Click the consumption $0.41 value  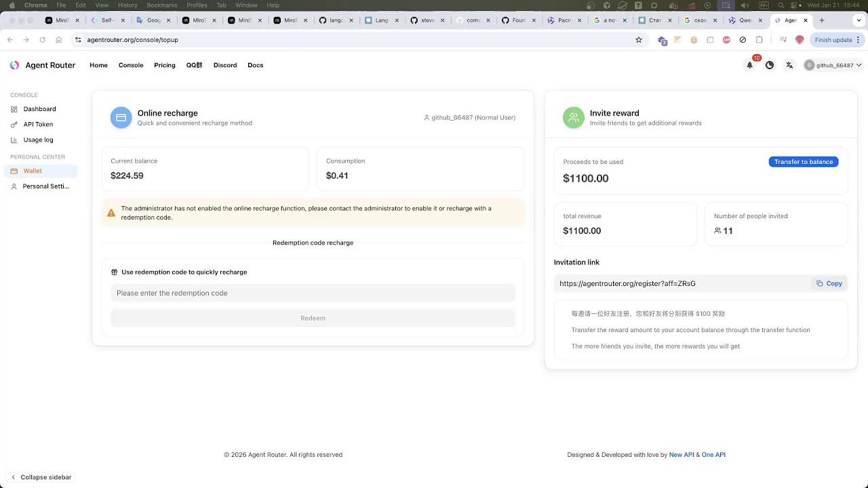coord(337,176)
